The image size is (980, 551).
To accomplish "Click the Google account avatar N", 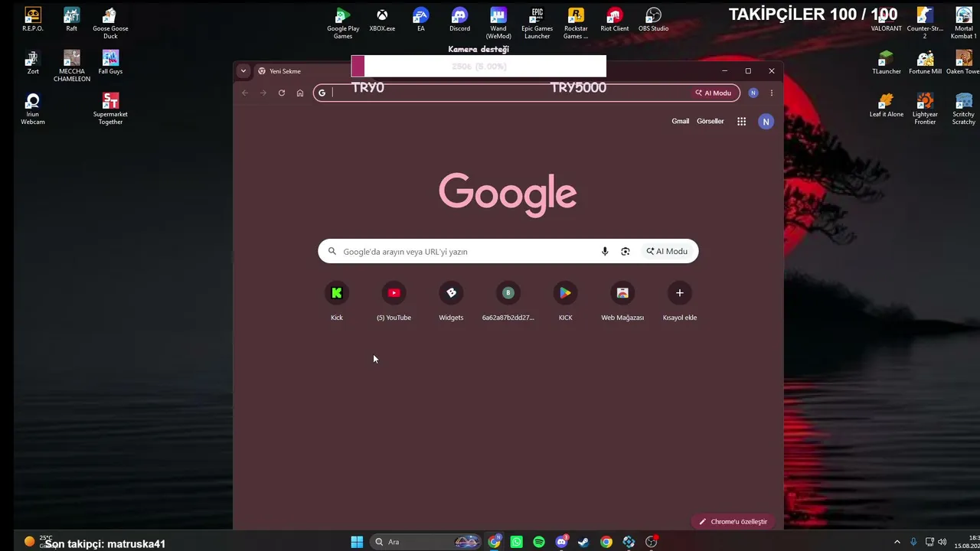I will [766, 121].
